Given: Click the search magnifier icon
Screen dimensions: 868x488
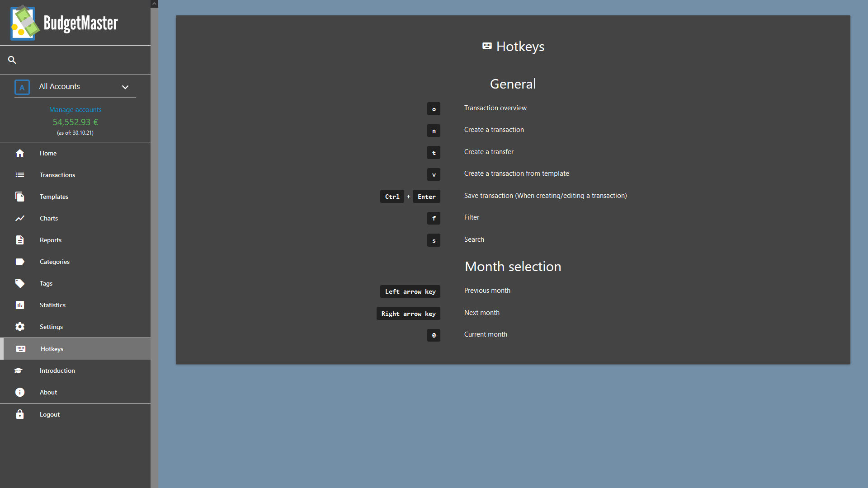Looking at the screenshot, I should (12, 60).
